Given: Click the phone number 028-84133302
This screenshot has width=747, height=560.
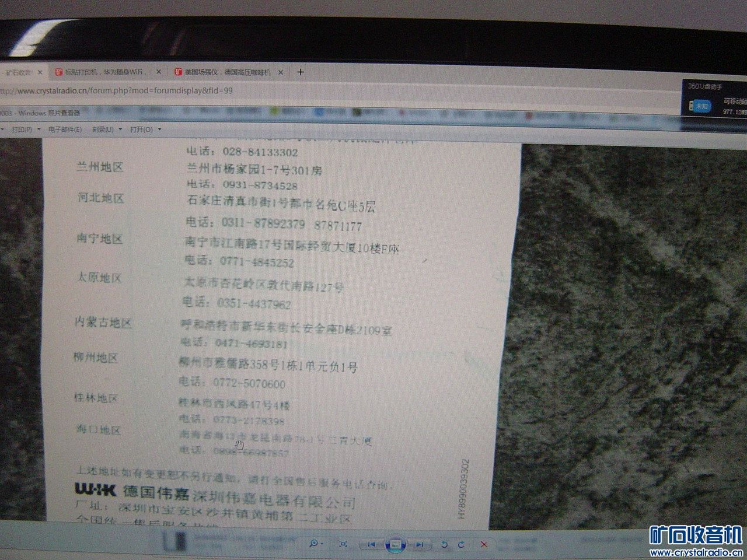Looking at the screenshot, I should coord(260,152).
